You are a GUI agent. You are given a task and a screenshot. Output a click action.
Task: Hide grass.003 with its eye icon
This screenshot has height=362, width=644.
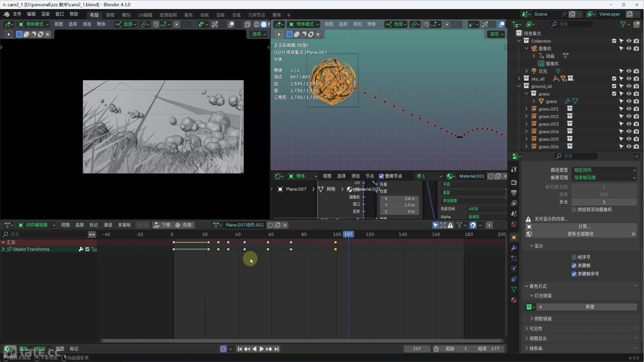(x=629, y=124)
